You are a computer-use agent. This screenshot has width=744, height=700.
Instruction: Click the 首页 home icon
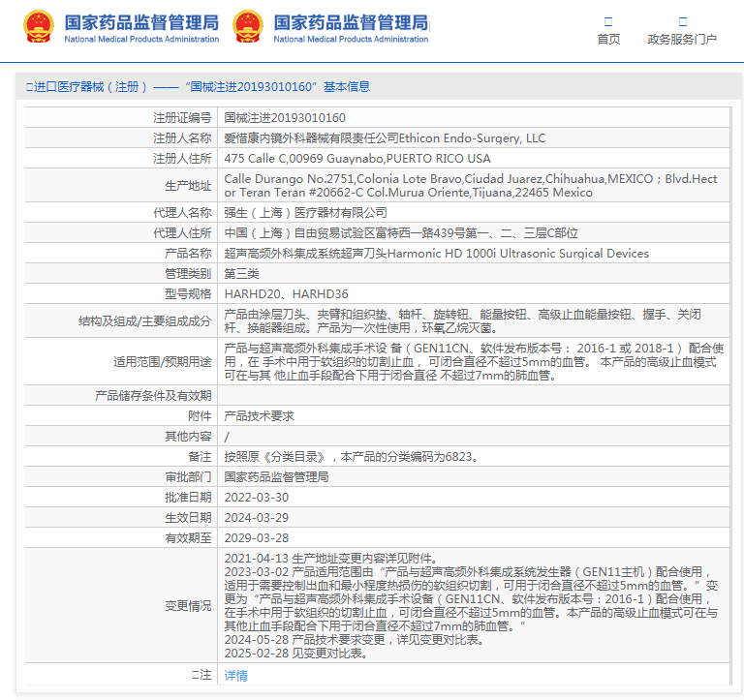point(608,22)
